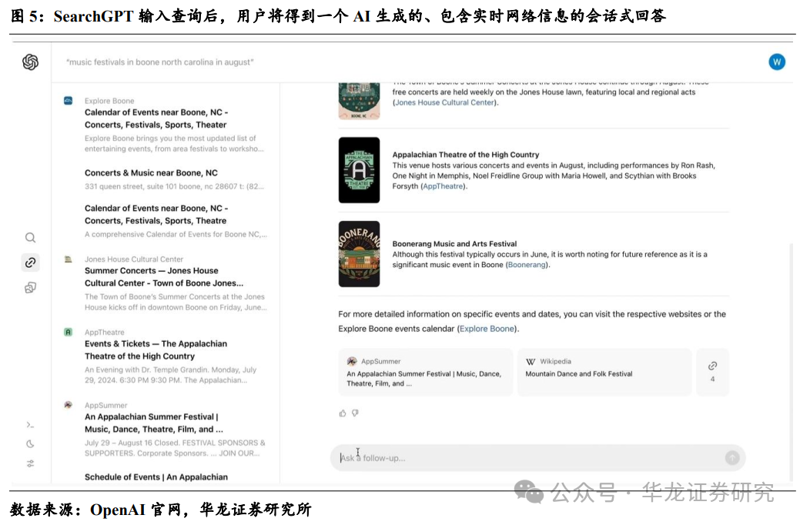
Task: Click the thumbs up feedback icon
Action: pos(342,413)
